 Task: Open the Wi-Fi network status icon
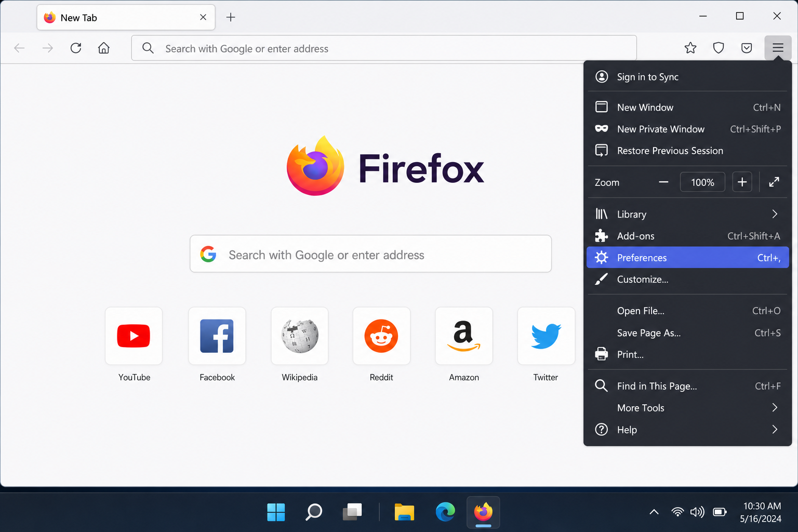coord(677,512)
